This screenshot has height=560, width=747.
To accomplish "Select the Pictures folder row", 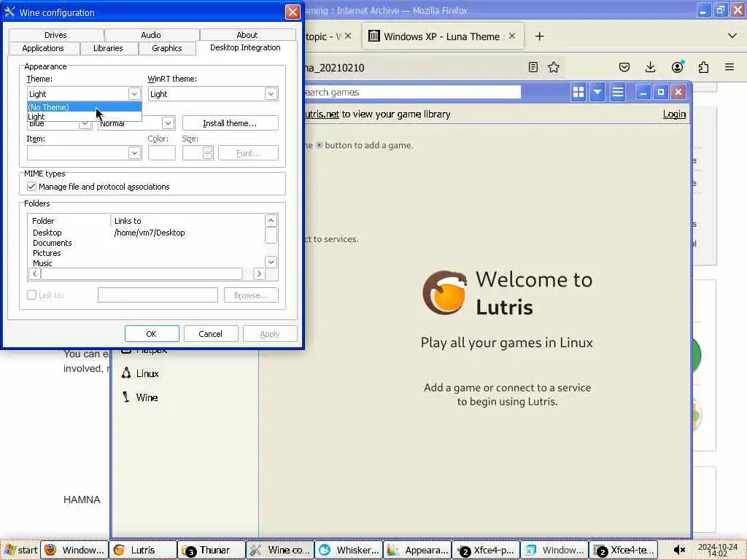I will tap(146, 253).
